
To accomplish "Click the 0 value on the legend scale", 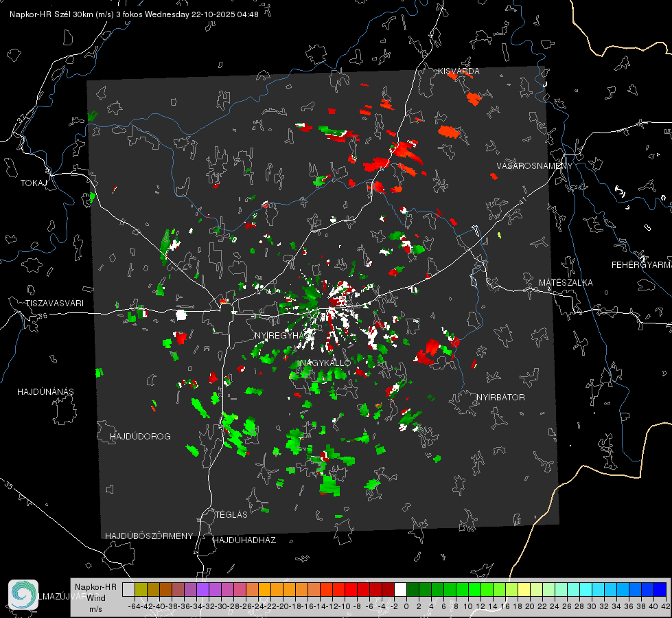I will tap(406, 607).
